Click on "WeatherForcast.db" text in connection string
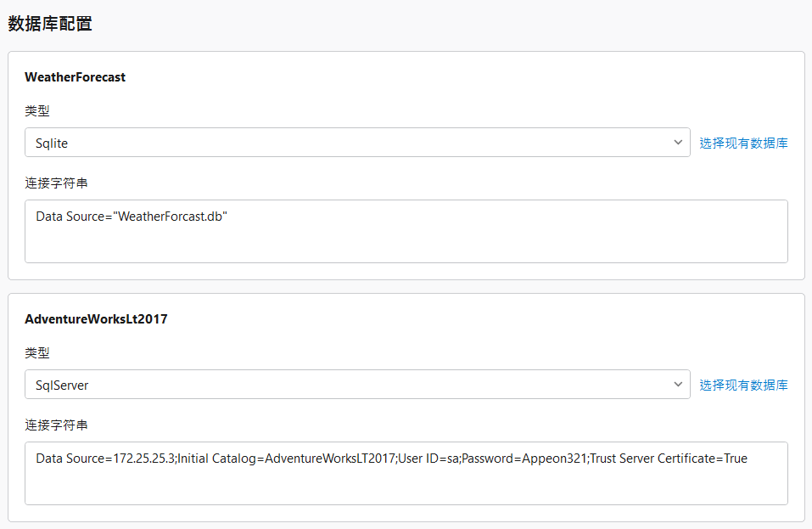 [173, 217]
